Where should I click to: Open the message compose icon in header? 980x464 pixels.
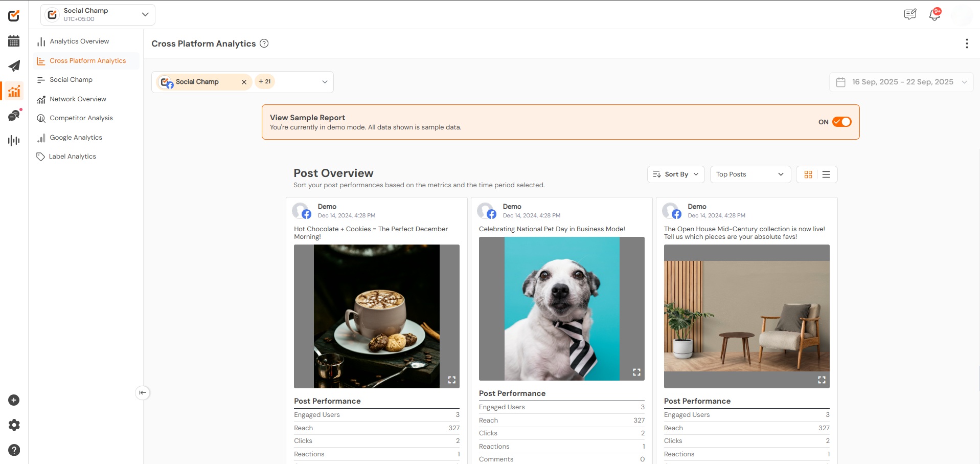pyautogui.click(x=910, y=14)
